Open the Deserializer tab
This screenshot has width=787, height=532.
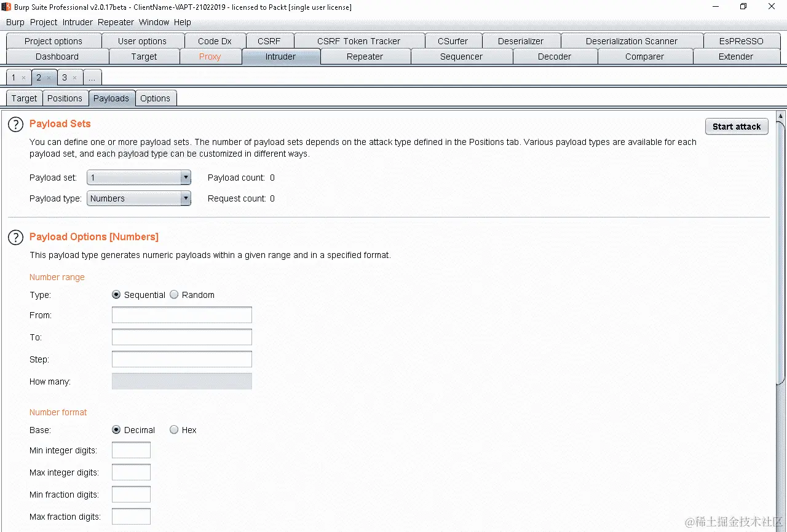[x=521, y=41]
